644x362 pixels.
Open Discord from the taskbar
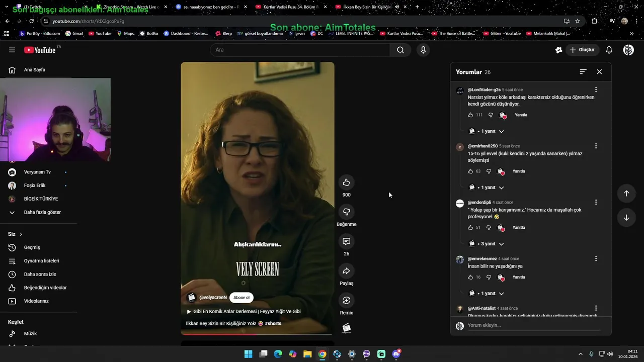coord(396,354)
